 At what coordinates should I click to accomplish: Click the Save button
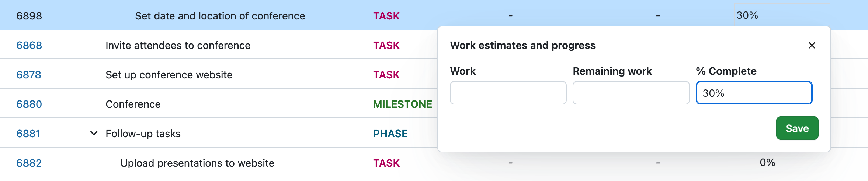point(797,128)
